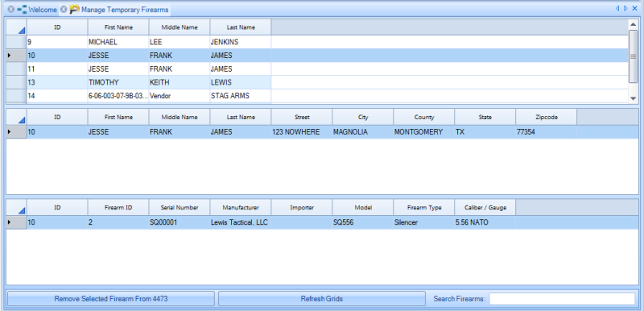
Task: Click top grid scrollbar down arrow
Action: pos(633,98)
